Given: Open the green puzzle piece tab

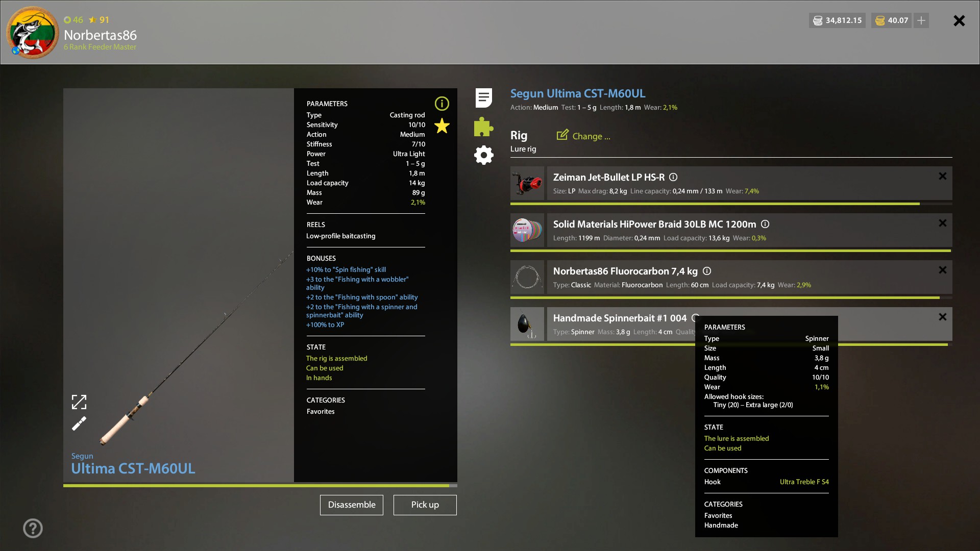Looking at the screenshot, I should (x=483, y=127).
